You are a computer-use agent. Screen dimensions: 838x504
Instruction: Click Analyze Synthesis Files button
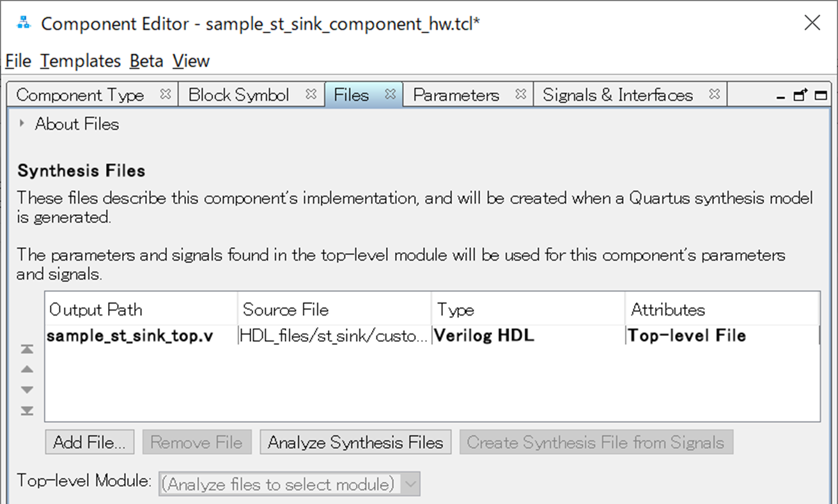(x=355, y=443)
